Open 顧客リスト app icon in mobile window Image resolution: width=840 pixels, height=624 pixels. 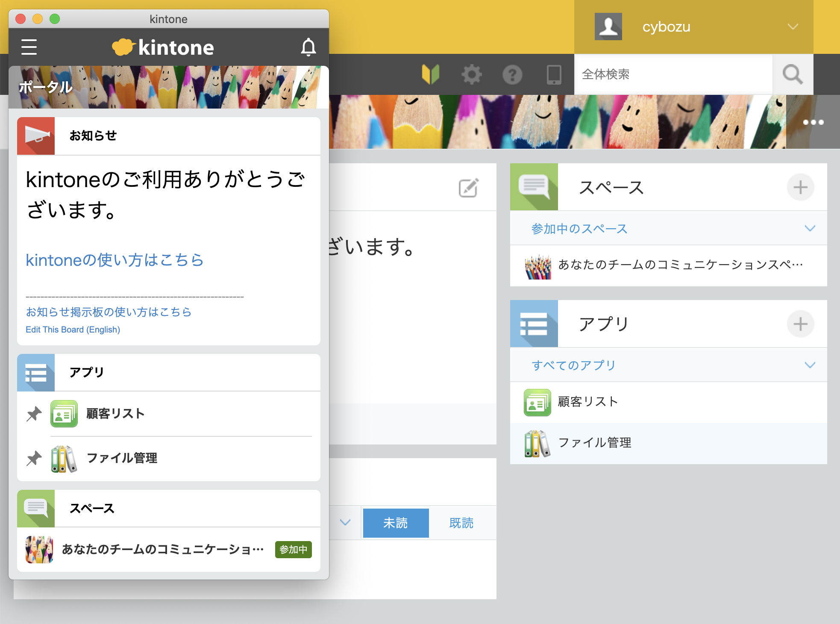click(x=64, y=414)
